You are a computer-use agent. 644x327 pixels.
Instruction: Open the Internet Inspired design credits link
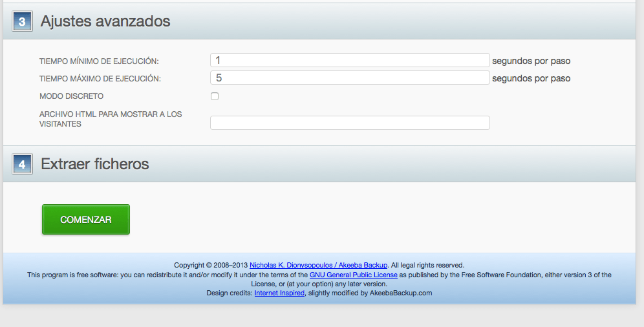(279, 293)
